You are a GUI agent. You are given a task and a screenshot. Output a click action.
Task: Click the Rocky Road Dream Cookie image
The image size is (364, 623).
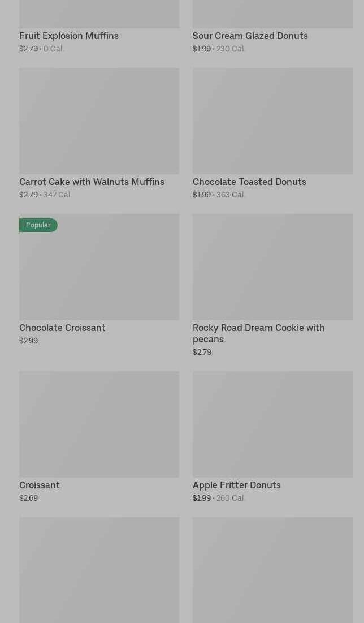point(272,267)
